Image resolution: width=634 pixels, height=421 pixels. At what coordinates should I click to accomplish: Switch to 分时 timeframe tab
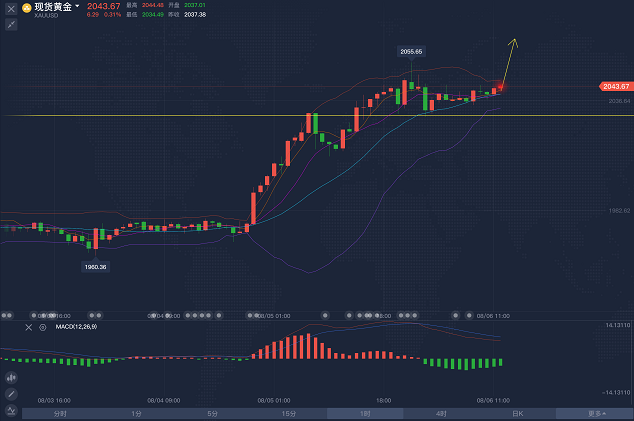click(x=59, y=413)
